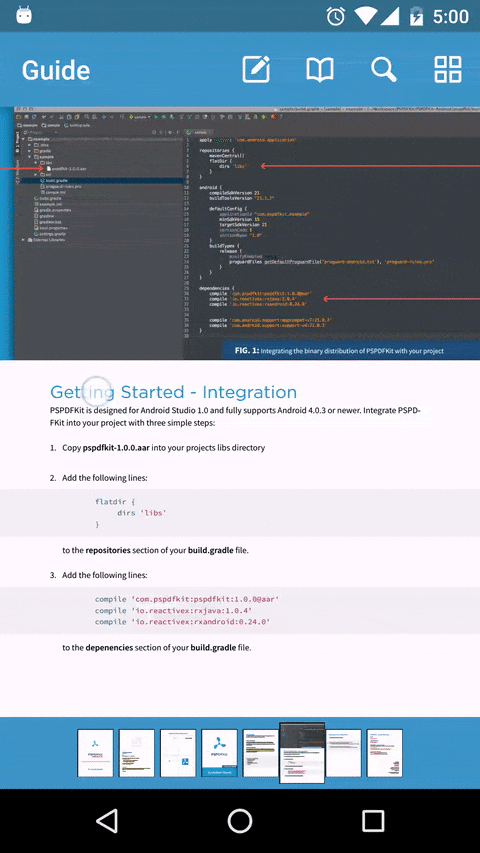Viewport: 480px width, 853px height.
Task: Select the third page thumbnail
Action: click(178, 753)
